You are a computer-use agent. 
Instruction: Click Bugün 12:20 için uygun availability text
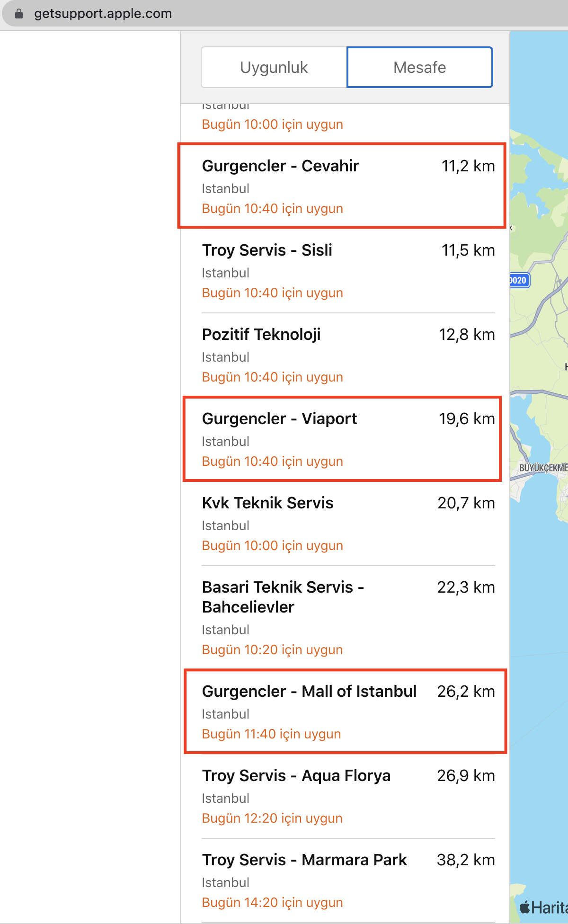coord(272,818)
